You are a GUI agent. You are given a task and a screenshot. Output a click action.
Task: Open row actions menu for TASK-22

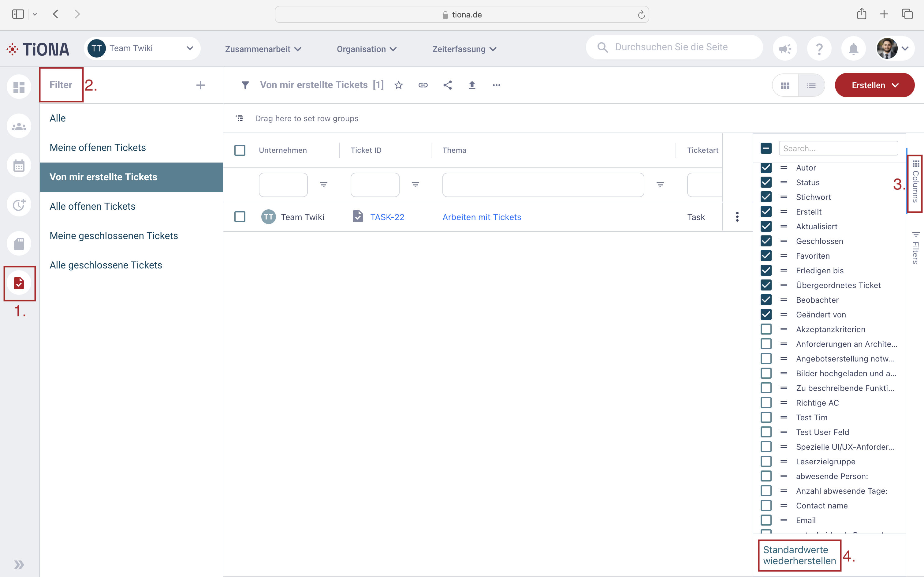(x=737, y=217)
